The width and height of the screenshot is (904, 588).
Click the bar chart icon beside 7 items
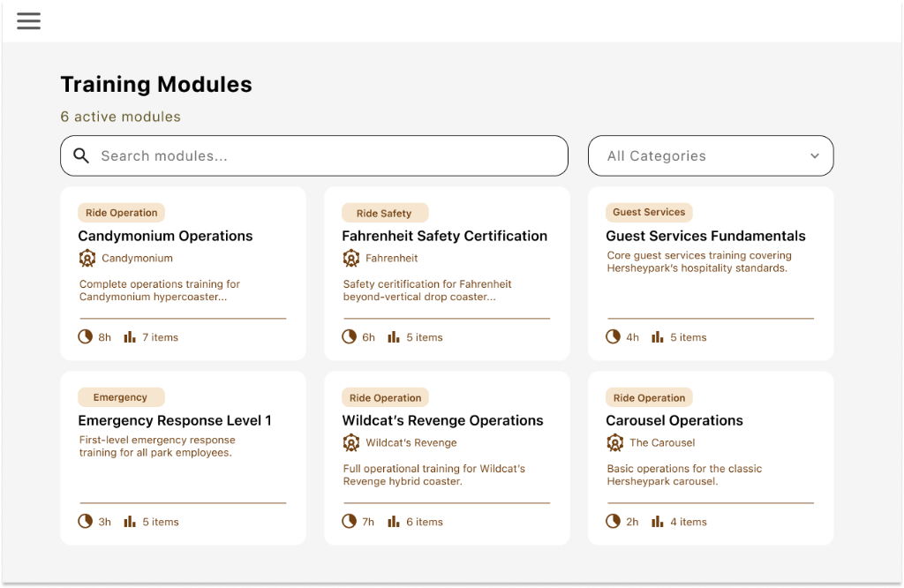click(130, 336)
